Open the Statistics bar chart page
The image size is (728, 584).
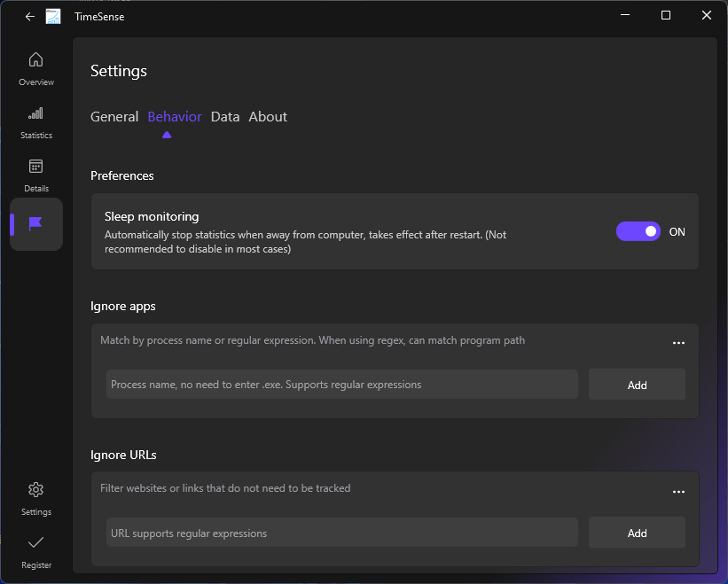click(36, 122)
